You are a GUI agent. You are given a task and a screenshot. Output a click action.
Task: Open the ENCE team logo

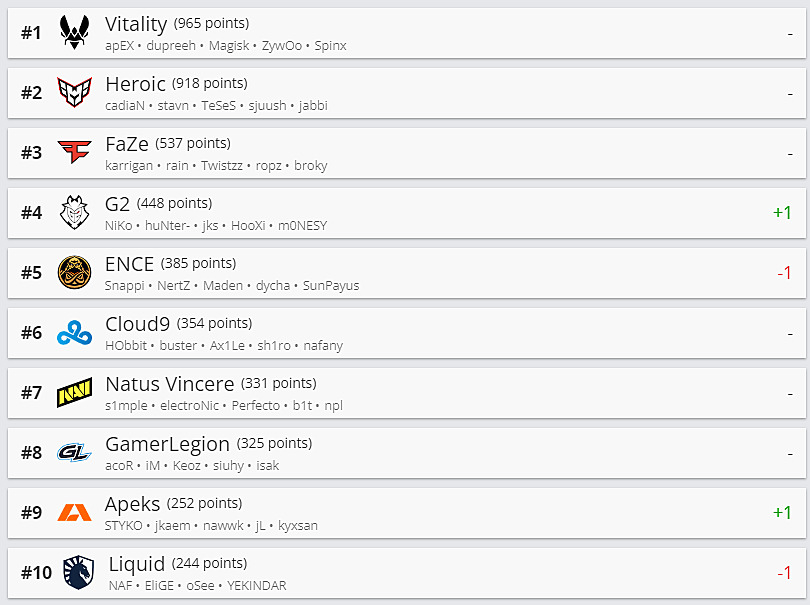point(74,273)
